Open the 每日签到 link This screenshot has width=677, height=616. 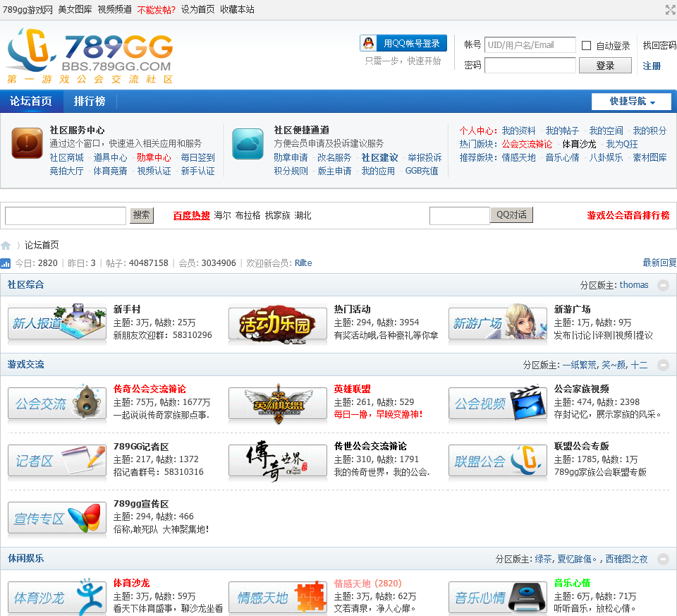click(197, 157)
